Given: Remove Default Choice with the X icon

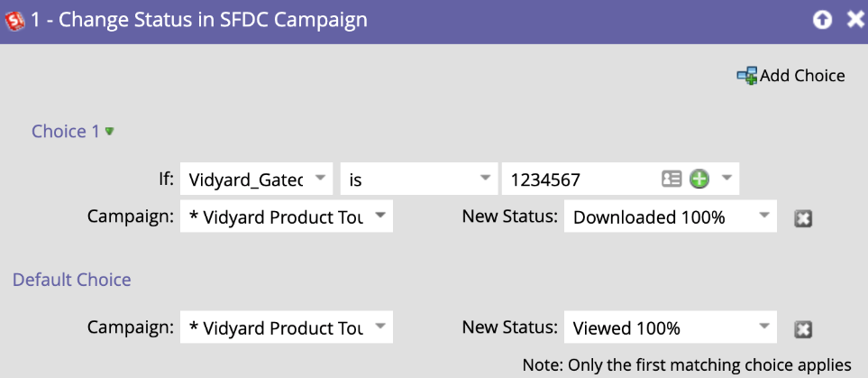Looking at the screenshot, I should click(x=803, y=330).
